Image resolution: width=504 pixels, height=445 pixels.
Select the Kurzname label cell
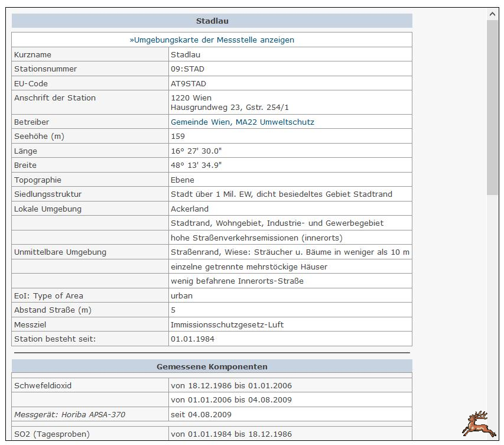pyautogui.click(x=90, y=54)
